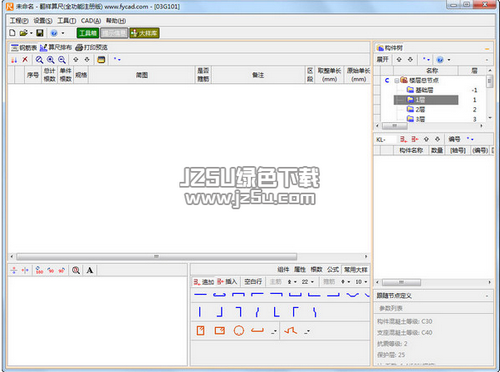Open the 工程 menu
The width and height of the screenshot is (500, 372).
point(19,21)
